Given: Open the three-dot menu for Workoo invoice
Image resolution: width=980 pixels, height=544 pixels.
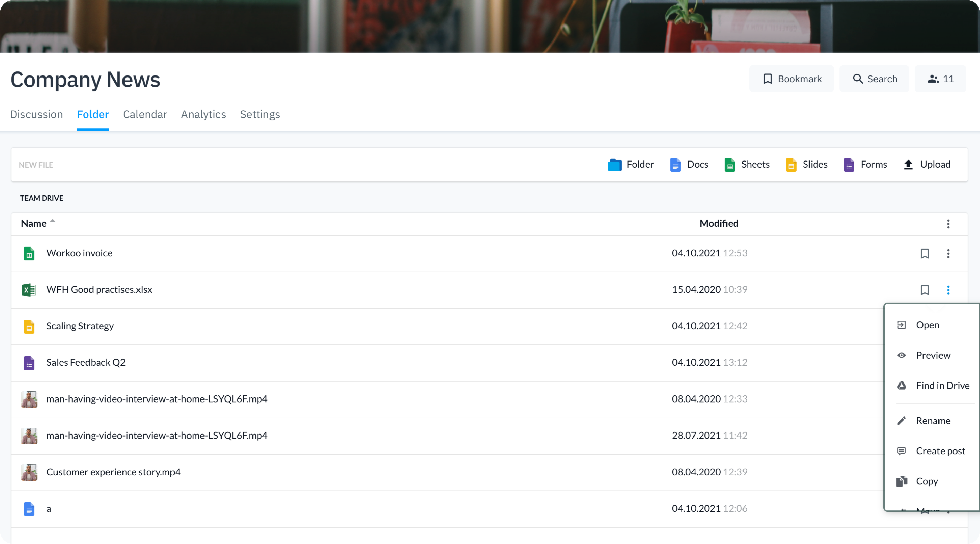Looking at the screenshot, I should pyautogui.click(x=948, y=253).
